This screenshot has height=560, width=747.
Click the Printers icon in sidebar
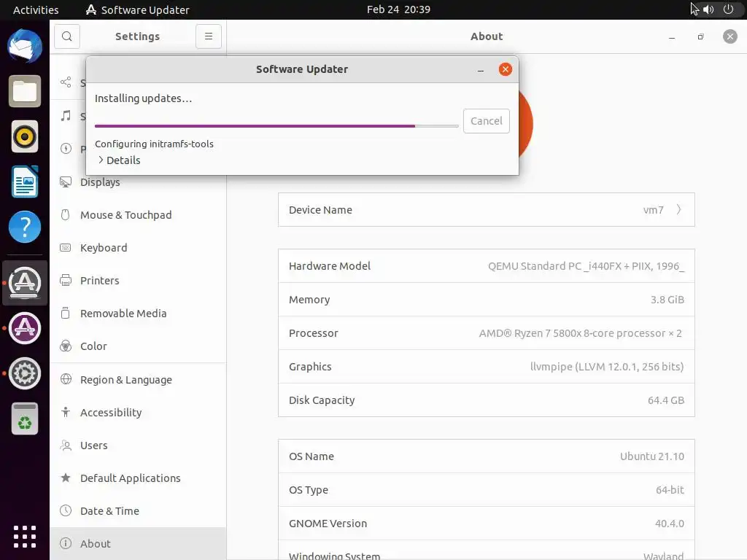tap(66, 281)
